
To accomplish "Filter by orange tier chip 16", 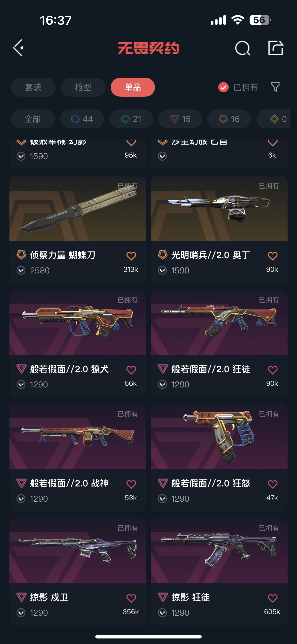I will coord(229,119).
